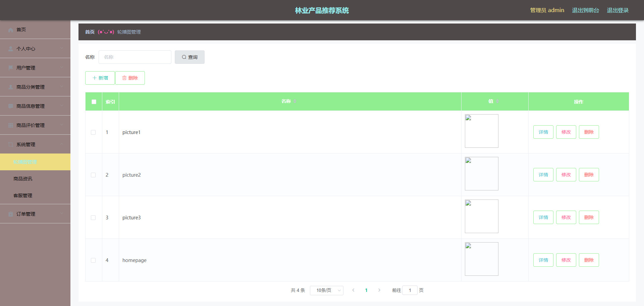Go to next page arrow in pagination
This screenshot has height=306, width=644.
click(379, 290)
